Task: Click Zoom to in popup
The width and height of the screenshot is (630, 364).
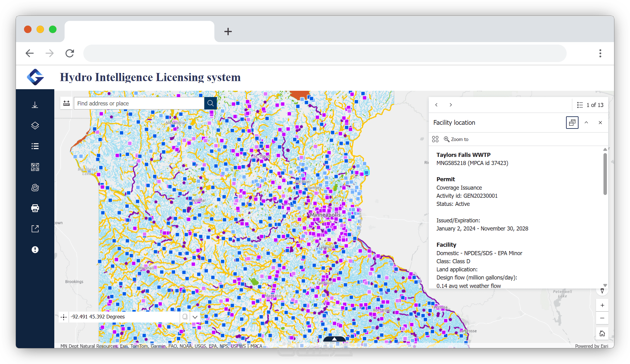Action: [456, 139]
